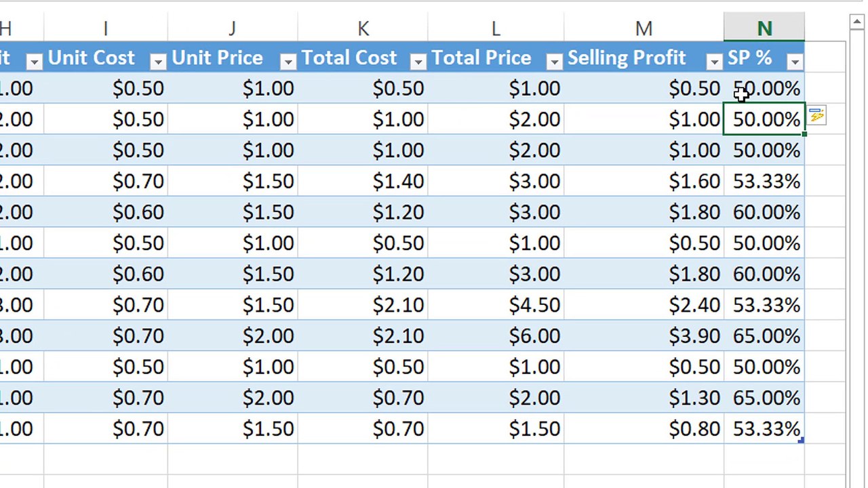Select 53.33% in the $1.60 profit row
The image size is (868, 488).
764,181
